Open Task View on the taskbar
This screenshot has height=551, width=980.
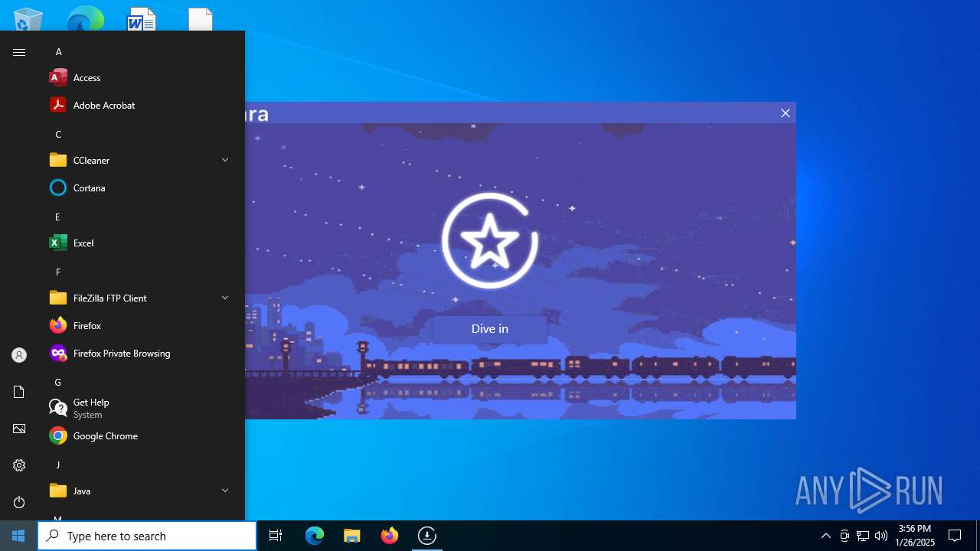click(276, 536)
